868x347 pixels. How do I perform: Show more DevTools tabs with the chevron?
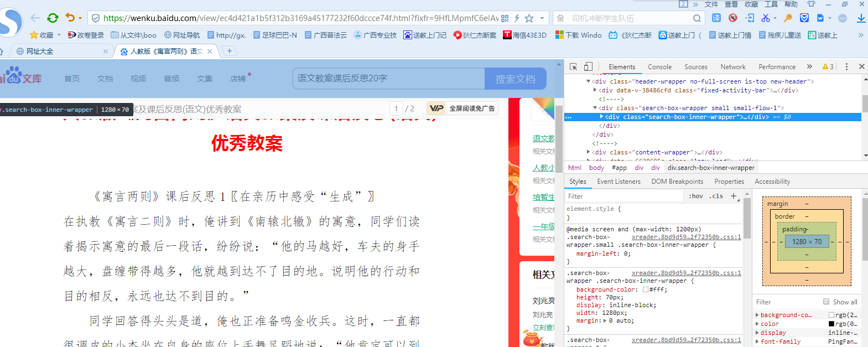click(x=809, y=66)
